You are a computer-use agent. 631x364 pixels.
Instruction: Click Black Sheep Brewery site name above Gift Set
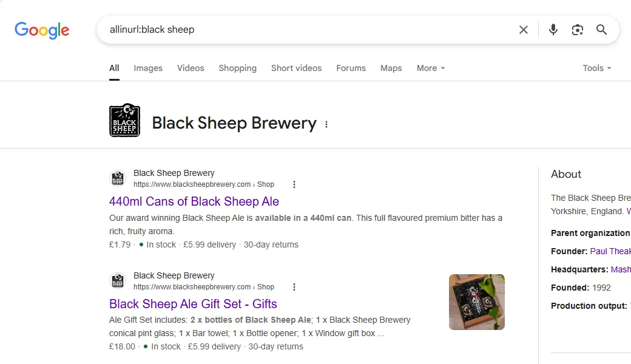[x=174, y=275]
